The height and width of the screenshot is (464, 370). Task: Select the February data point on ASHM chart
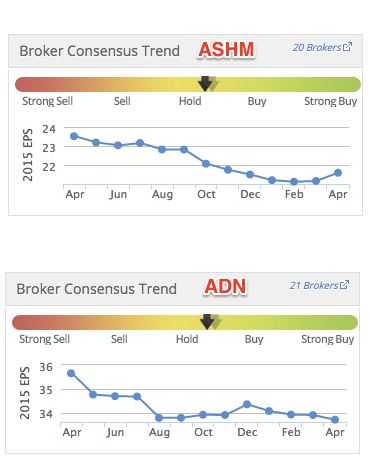(x=294, y=182)
